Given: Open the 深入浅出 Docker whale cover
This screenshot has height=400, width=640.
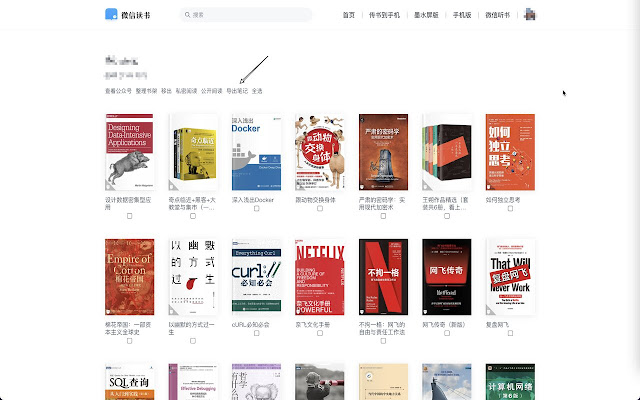Looking at the screenshot, I should pos(256,152).
